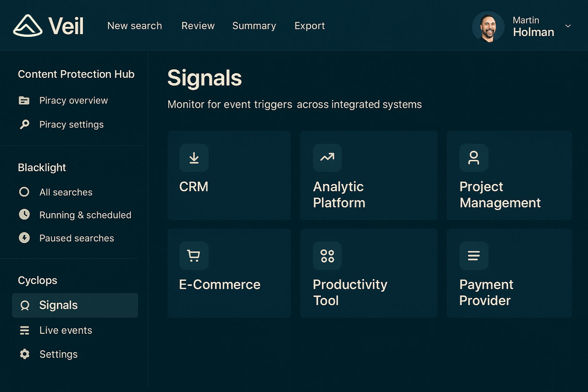Open Paused searches in the sidebar
This screenshot has width=588, height=392.
point(76,238)
